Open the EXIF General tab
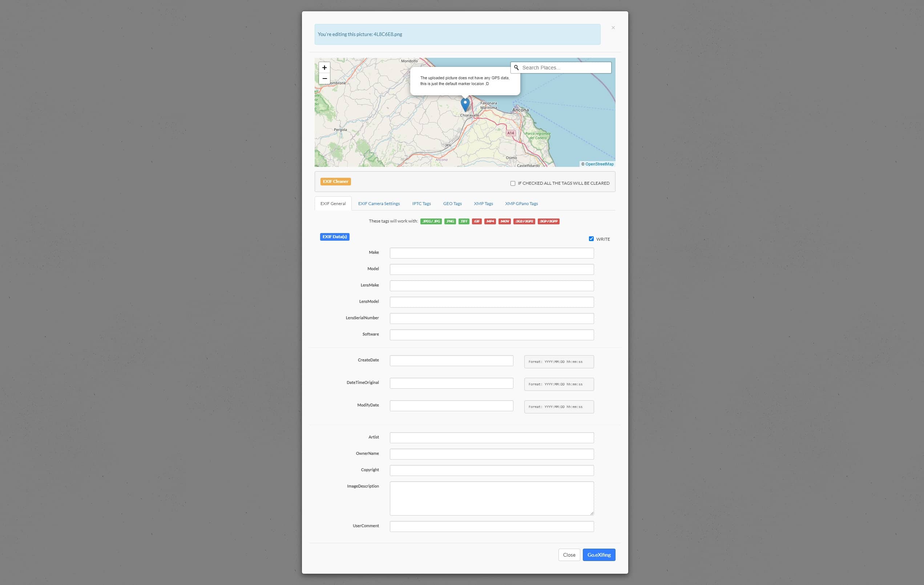 coord(333,204)
